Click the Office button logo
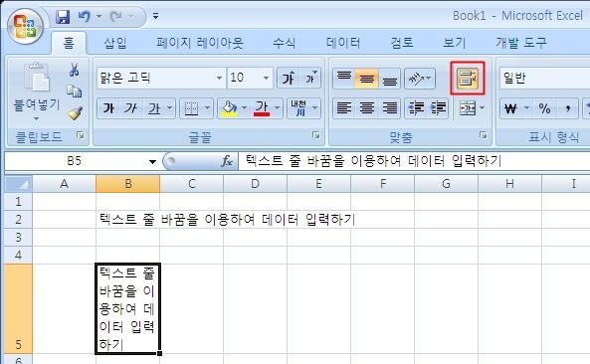This screenshot has width=590, height=364. [x=25, y=26]
